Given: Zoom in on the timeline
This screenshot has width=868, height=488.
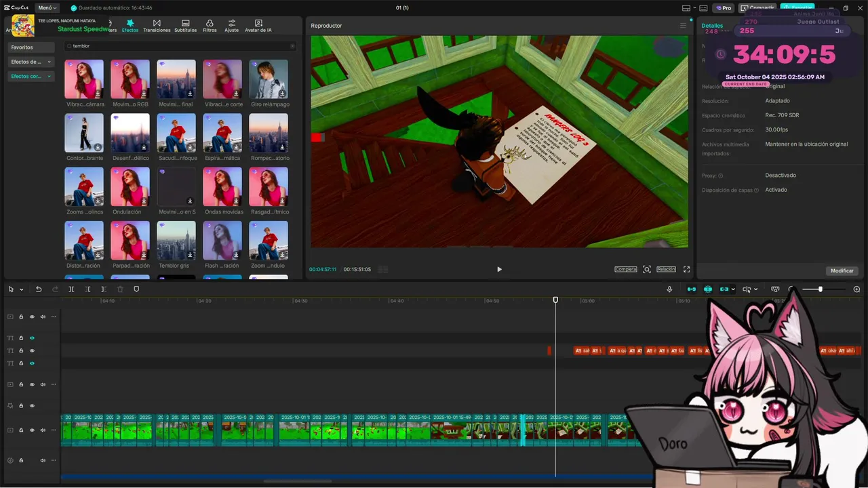Looking at the screenshot, I should click(856, 289).
